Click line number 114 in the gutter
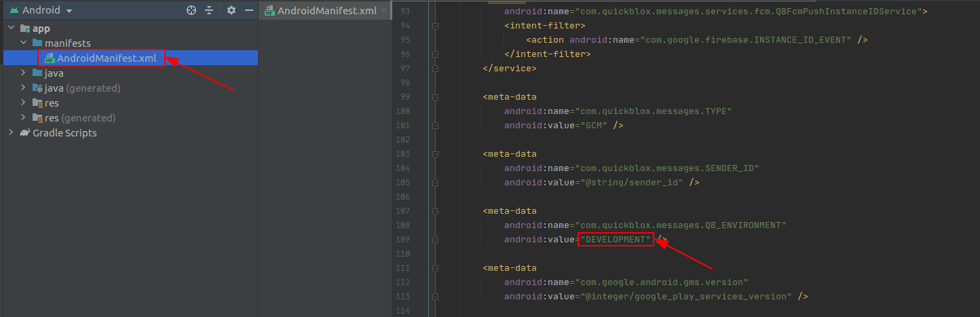 402,311
